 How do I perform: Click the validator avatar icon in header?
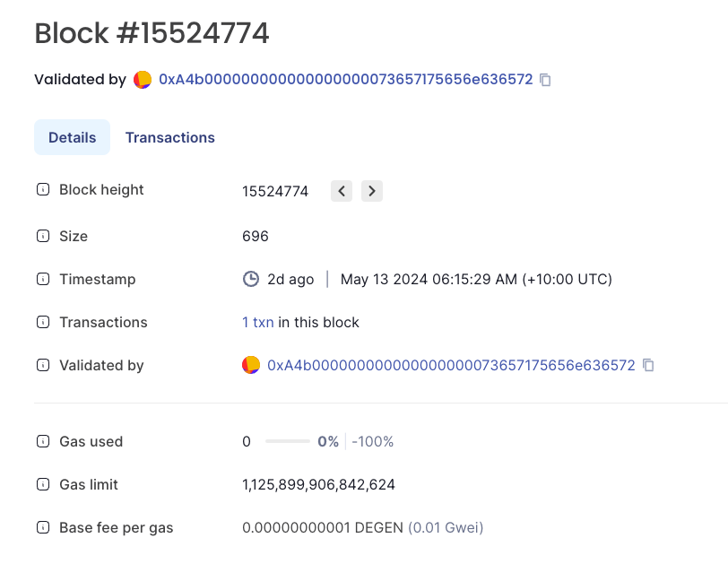click(x=143, y=80)
